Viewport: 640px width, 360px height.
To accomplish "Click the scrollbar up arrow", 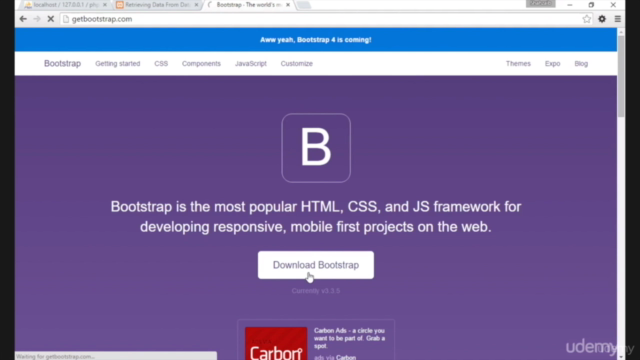I will point(621,32).
